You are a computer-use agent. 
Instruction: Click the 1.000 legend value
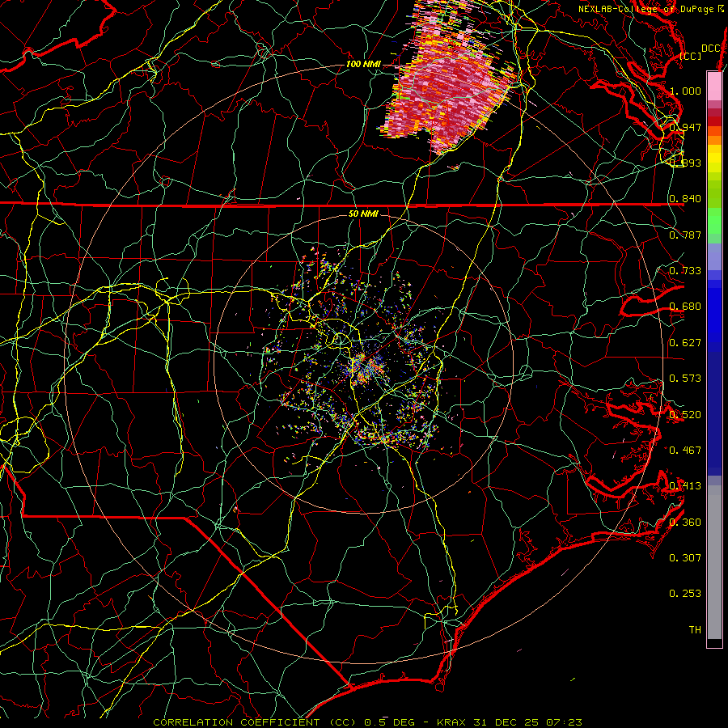tap(685, 91)
